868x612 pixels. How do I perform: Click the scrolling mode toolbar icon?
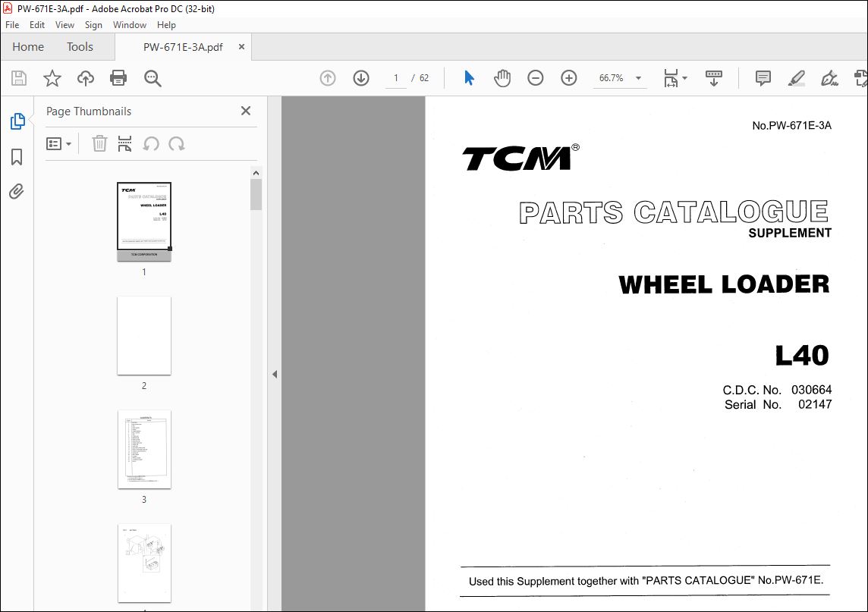713,78
